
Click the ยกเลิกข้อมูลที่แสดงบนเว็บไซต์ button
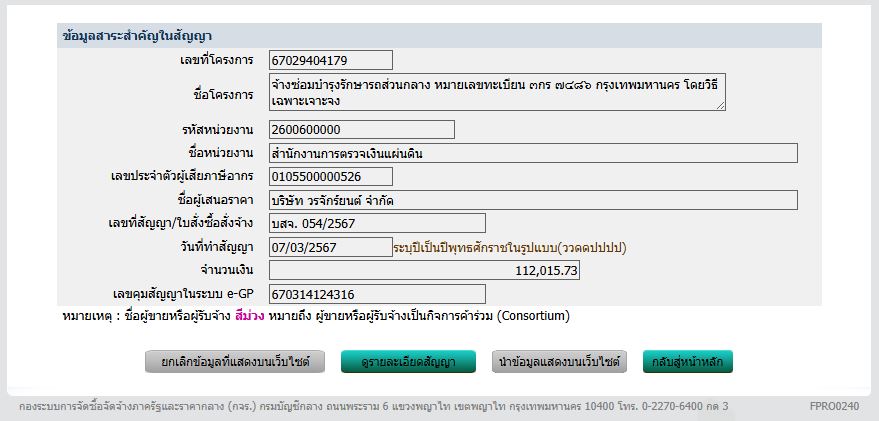coord(235,362)
